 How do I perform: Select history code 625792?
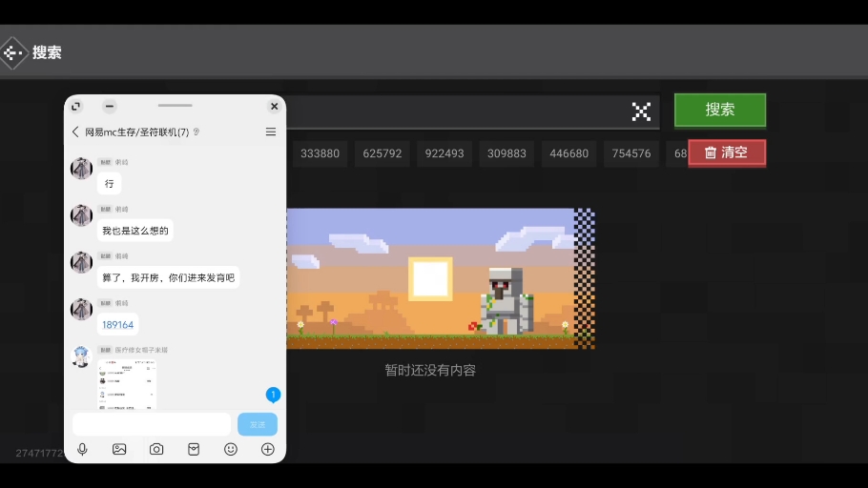(382, 153)
